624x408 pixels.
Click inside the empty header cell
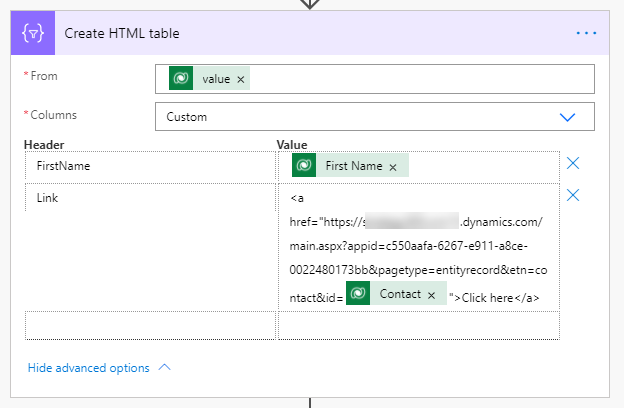click(150, 326)
